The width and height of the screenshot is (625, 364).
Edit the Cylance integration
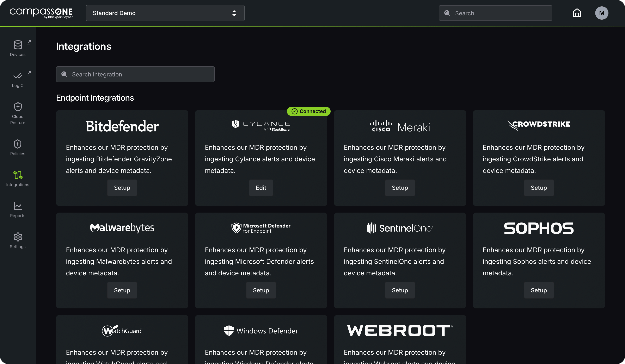pos(261,188)
